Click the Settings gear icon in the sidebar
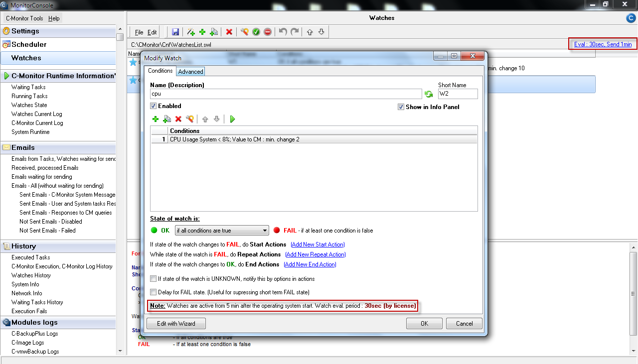The width and height of the screenshot is (638, 364). coord(6,31)
